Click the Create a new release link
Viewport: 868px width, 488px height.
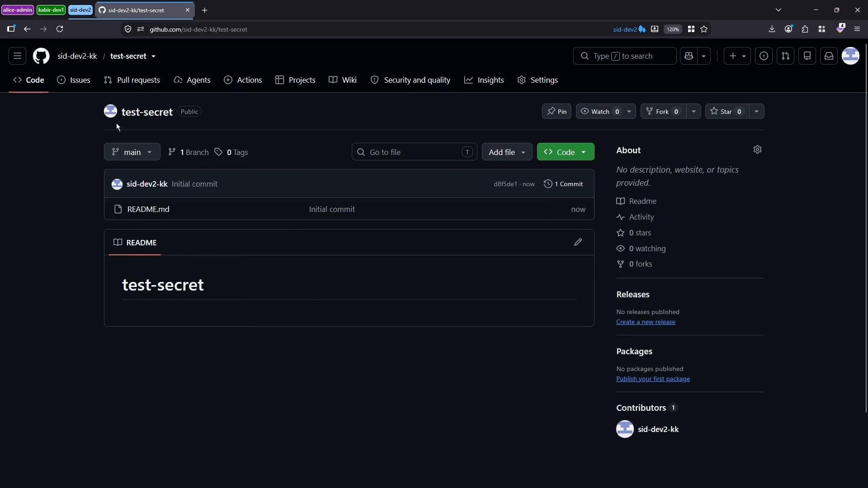point(646,322)
